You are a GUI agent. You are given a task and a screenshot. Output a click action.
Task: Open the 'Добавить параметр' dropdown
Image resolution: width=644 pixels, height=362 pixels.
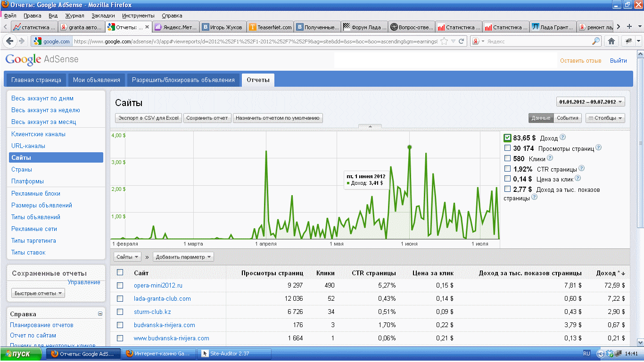pos(183,257)
